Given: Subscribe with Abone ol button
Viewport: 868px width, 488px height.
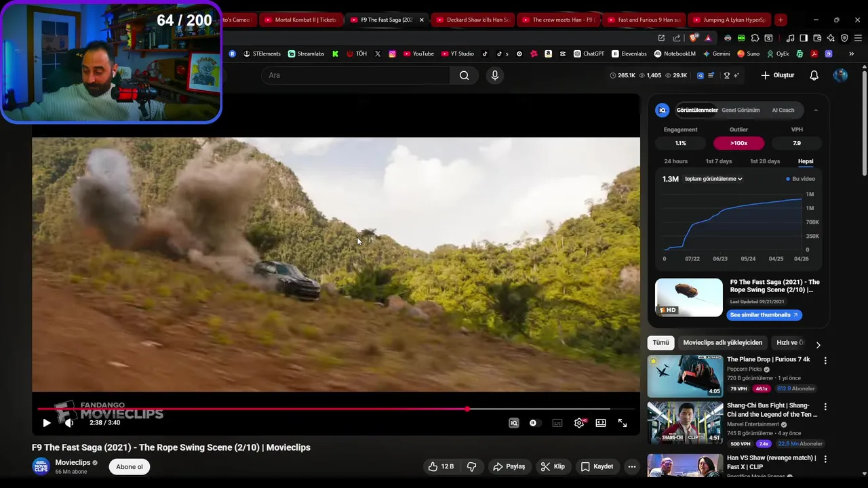Looking at the screenshot, I should click(x=130, y=466).
